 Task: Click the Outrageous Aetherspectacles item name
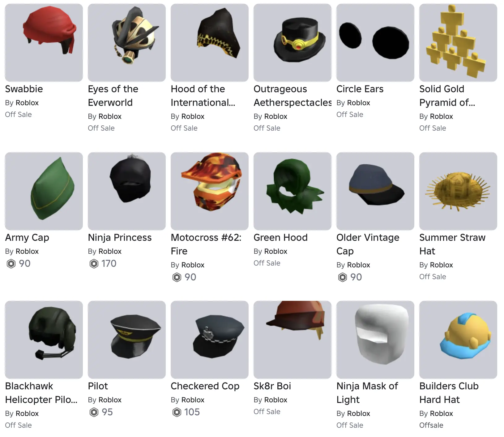coord(293,96)
